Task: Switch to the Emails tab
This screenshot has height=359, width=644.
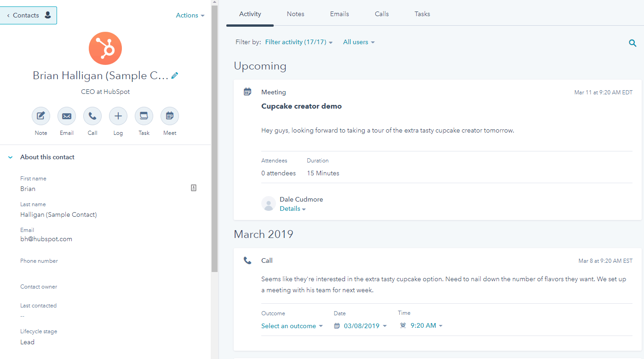Action: point(339,14)
